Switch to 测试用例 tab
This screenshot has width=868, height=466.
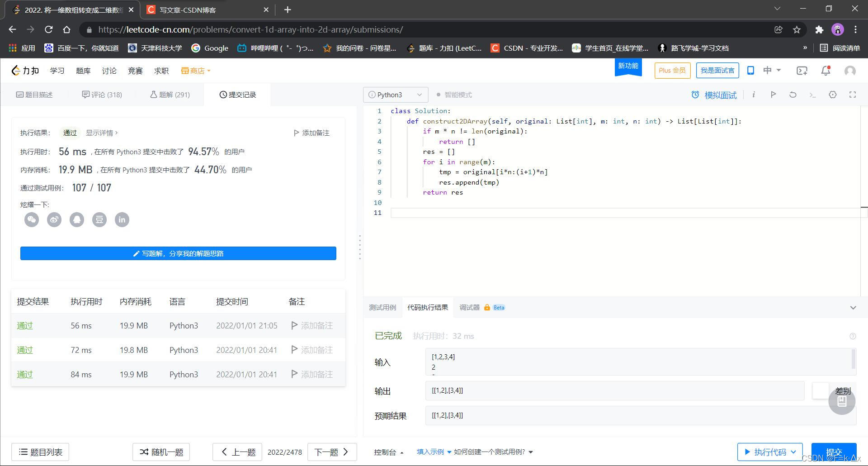point(382,308)
